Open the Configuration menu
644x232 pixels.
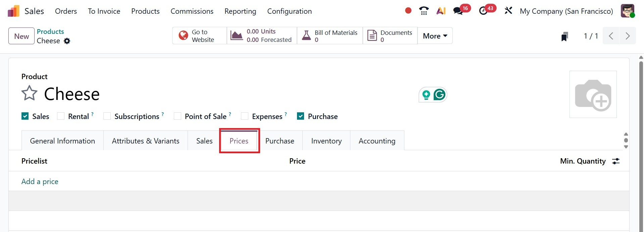coord(289,11)
